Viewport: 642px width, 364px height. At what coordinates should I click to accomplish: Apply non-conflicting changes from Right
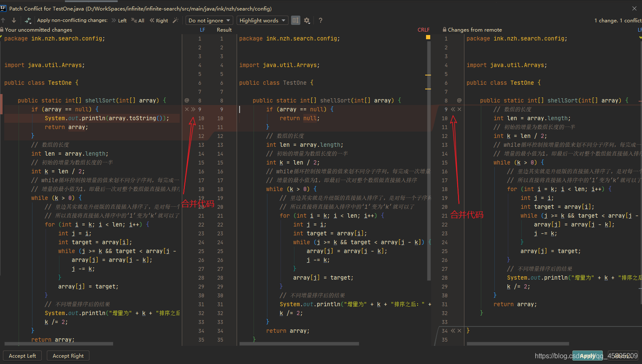[x=159, y=20]
